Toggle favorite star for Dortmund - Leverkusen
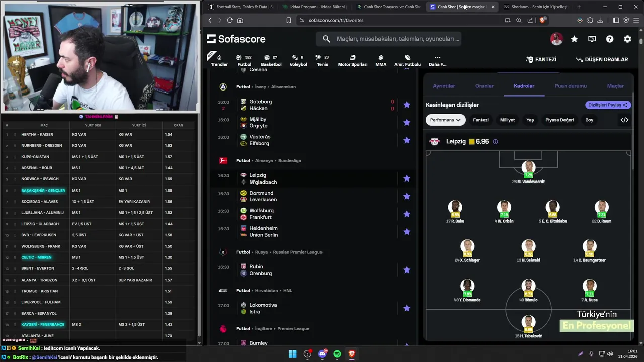This screenshot has width=644, height=362. [407, 196]
